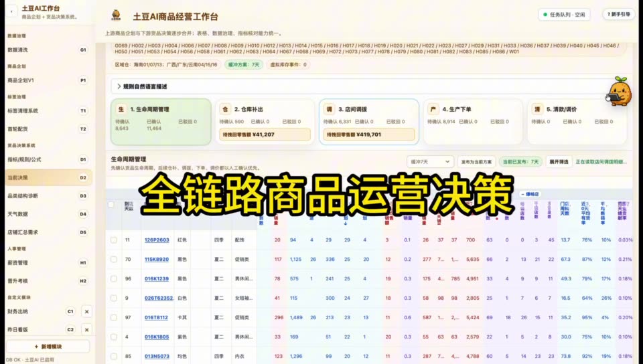Open product link 016T8112
The height and width of the screenshot is (364, 643).
point(156,318)
